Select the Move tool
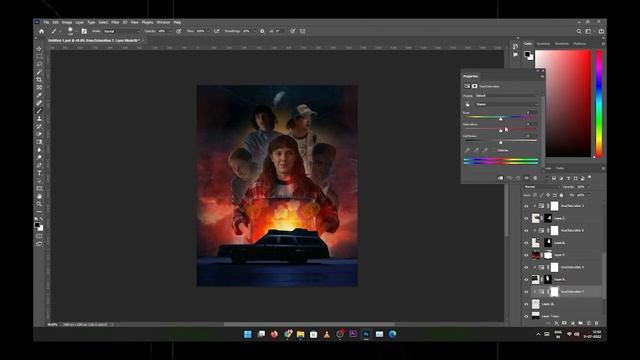Image resolution: width=640 pixels, height=360 pixels. (39, 49)
